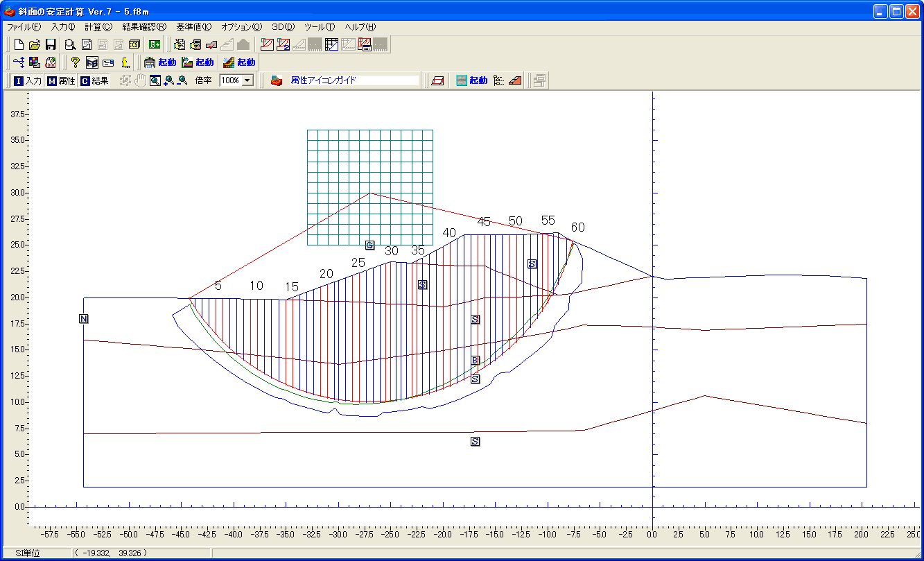Open the 3D(D) menu
The width and height of the screenshot is (924, 561).
[x=283, y=26]
